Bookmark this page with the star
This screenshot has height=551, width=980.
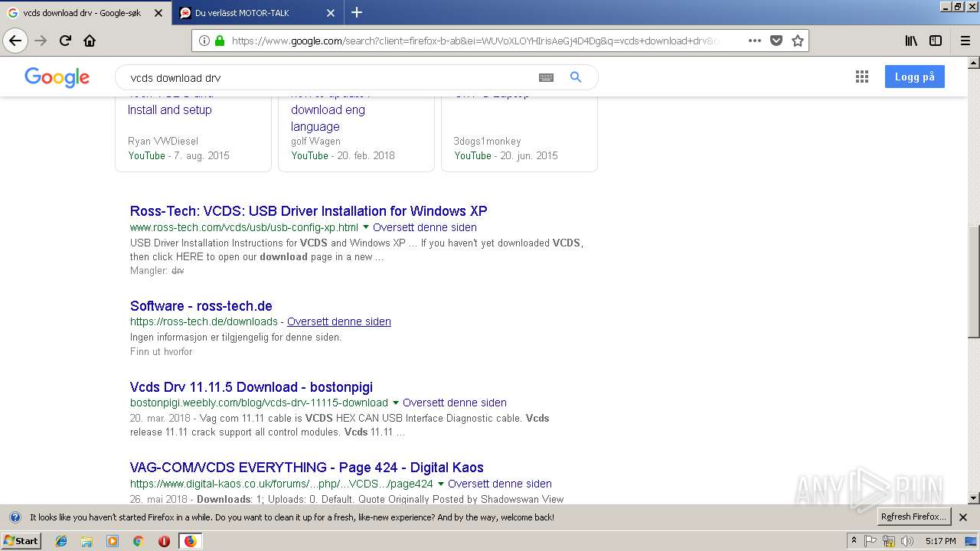tap(798, 41)
